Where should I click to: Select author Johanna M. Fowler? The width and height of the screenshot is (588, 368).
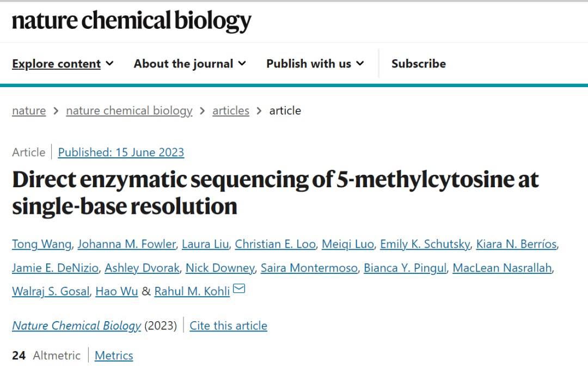[126, 244]
